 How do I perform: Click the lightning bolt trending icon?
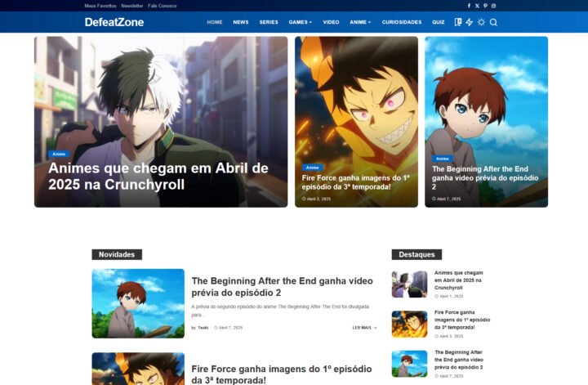pos(469,22)
